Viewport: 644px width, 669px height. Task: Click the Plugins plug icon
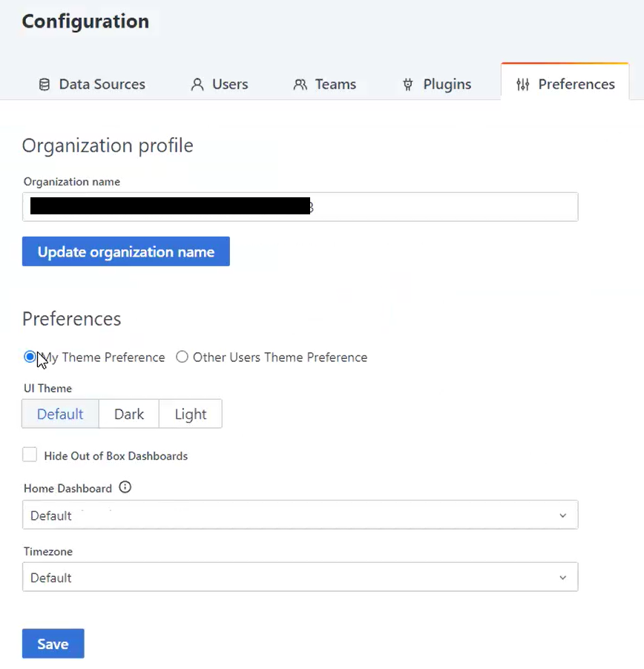tap(408, 85)
